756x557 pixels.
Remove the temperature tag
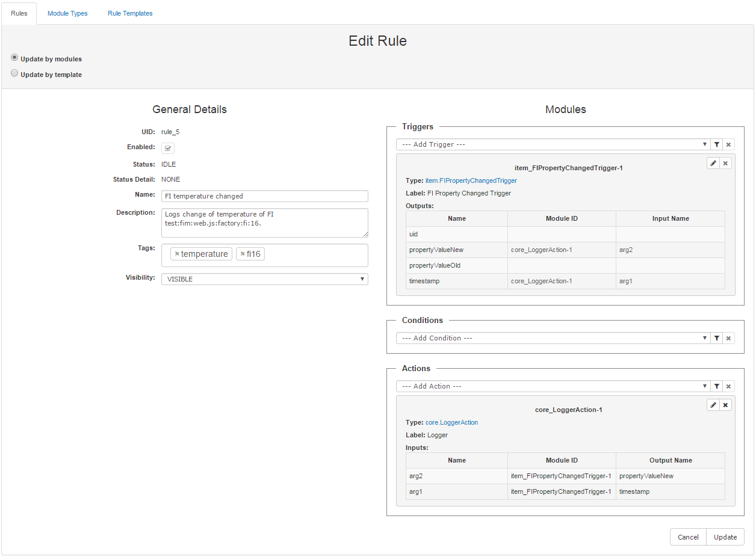[177, 254]
